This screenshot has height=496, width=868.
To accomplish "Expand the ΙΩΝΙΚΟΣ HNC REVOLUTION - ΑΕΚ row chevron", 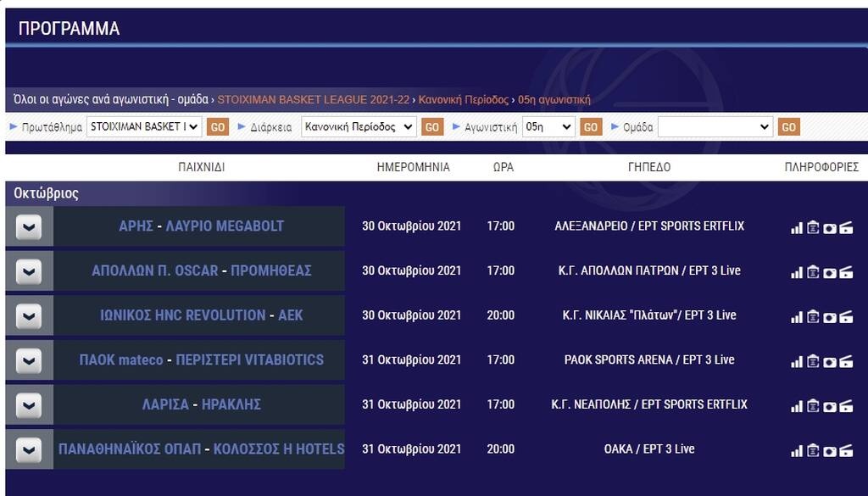I will [x=29, y=316].
